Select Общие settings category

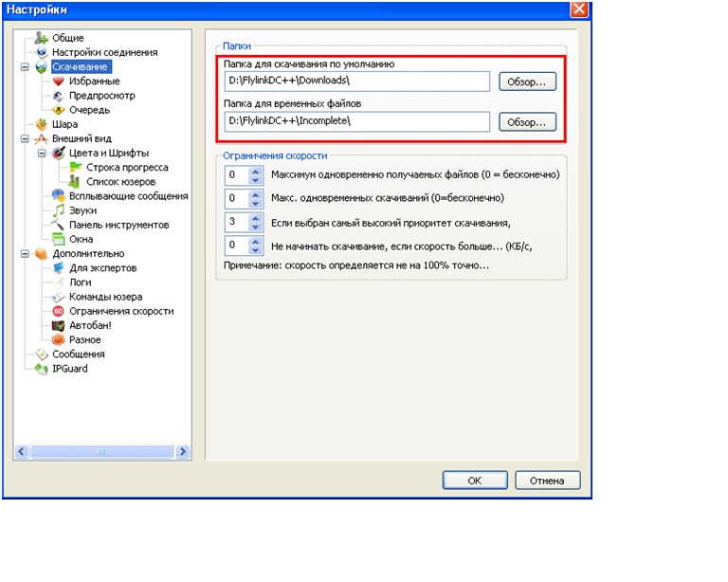point(68,38)
